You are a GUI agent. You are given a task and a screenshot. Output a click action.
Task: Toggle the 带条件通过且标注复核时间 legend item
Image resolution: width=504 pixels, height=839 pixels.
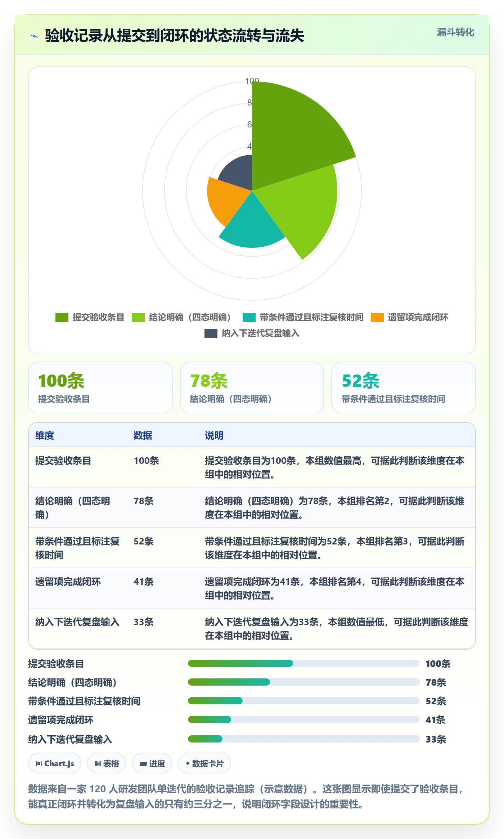click(303, 318)
